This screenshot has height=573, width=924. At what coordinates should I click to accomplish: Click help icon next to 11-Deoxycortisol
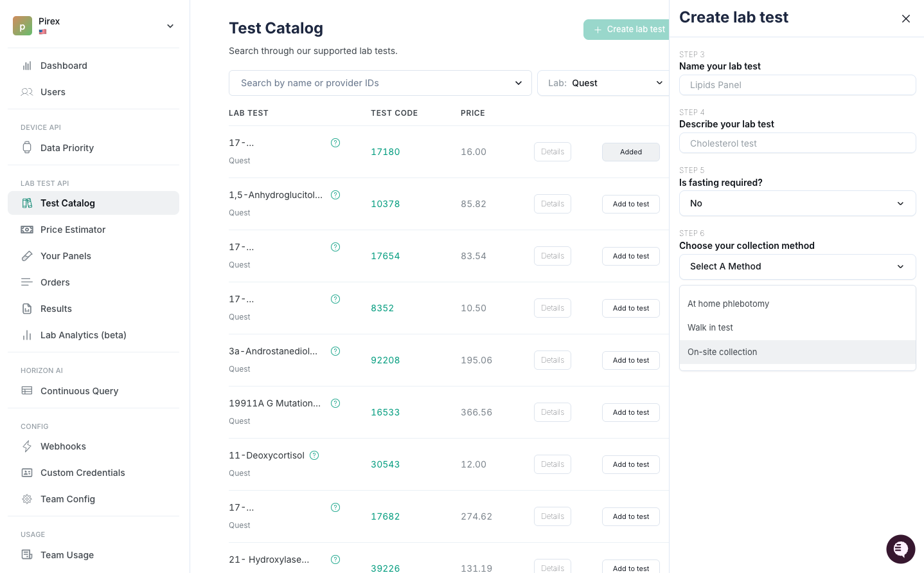314,455
